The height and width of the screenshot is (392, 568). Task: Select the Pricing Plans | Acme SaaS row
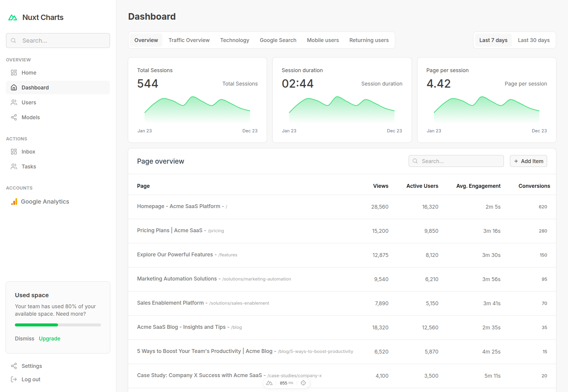[342, 231]
